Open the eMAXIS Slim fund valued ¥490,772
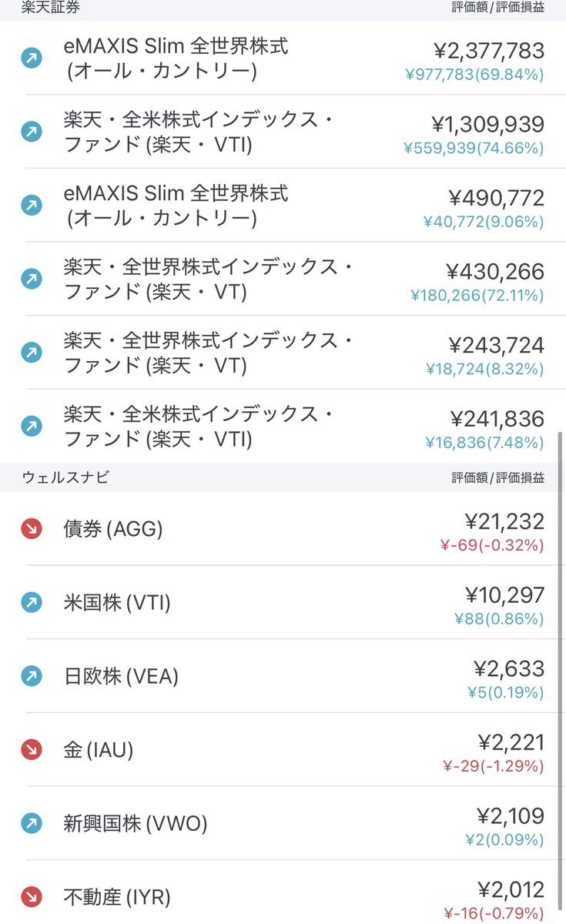Viewport: 566px width, 924px height. (x=283, y=206)
